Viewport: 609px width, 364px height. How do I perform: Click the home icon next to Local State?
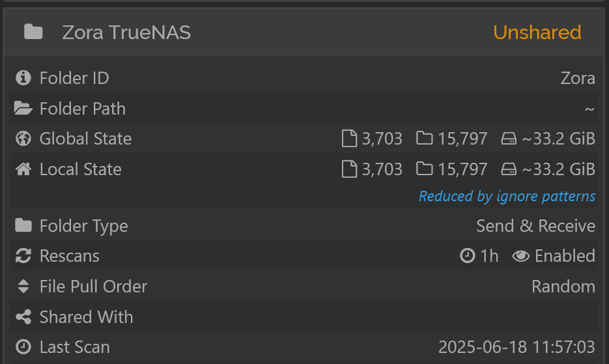(x=23, y=169)
